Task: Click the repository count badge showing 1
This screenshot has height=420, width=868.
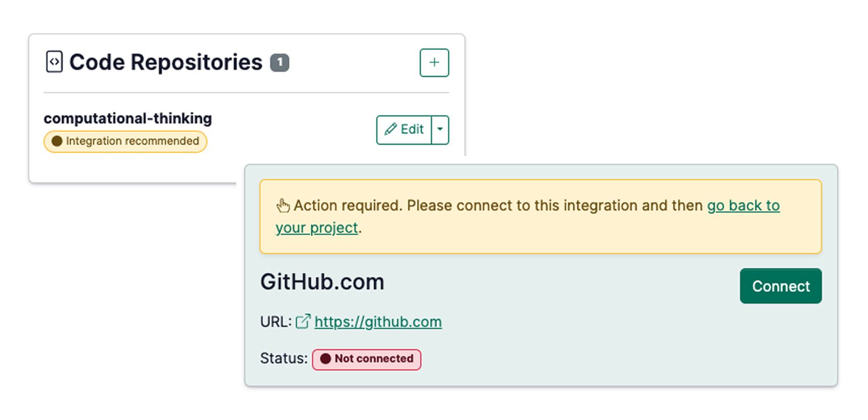Action: tap(279, 62)
